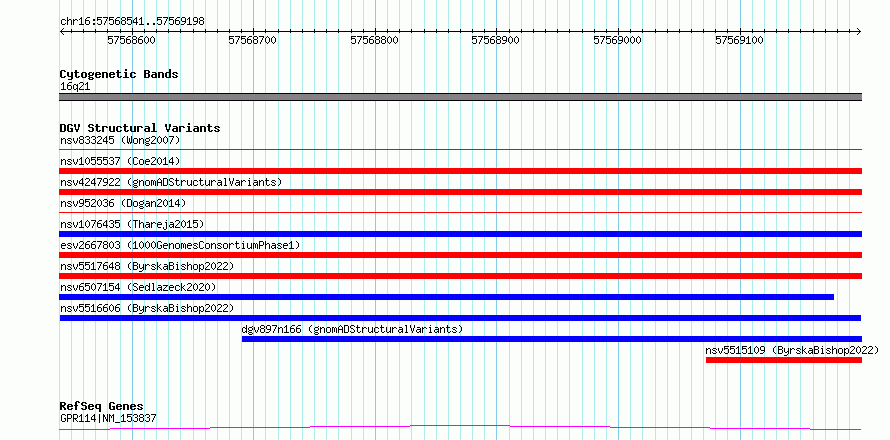Click the 57569000 ruler tick label
The width and height of the screenshot is (890, 440).
click(618, 40)
